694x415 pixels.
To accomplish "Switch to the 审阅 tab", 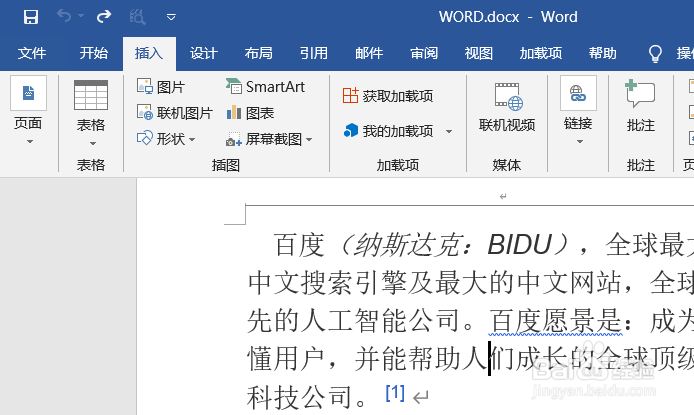I will [x=424, y=54].
